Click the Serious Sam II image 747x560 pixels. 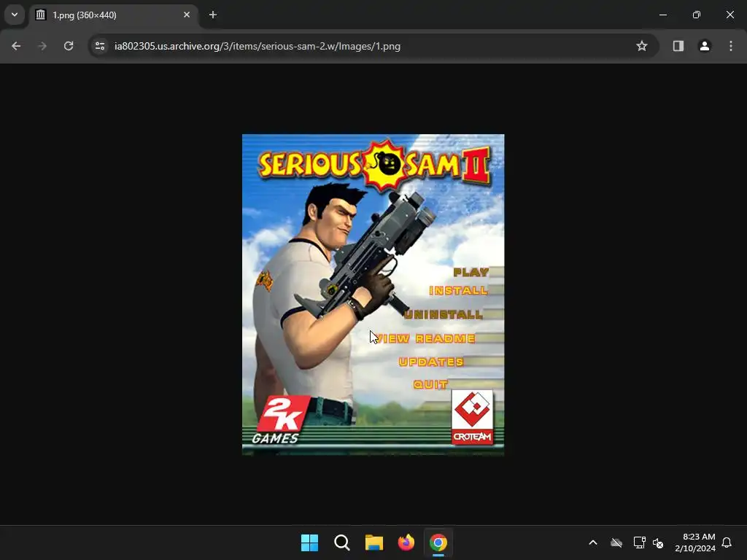373,295
